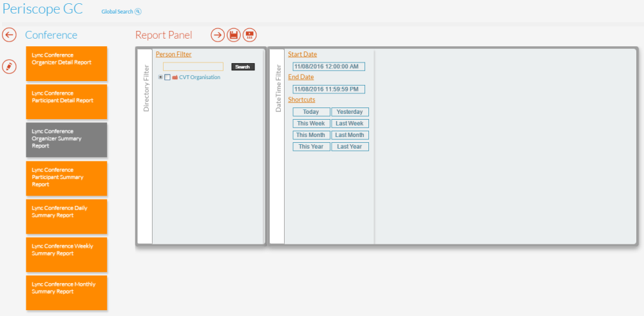
Task: Click the CVT Organisation tree label
Action: [x=200, y=77]
